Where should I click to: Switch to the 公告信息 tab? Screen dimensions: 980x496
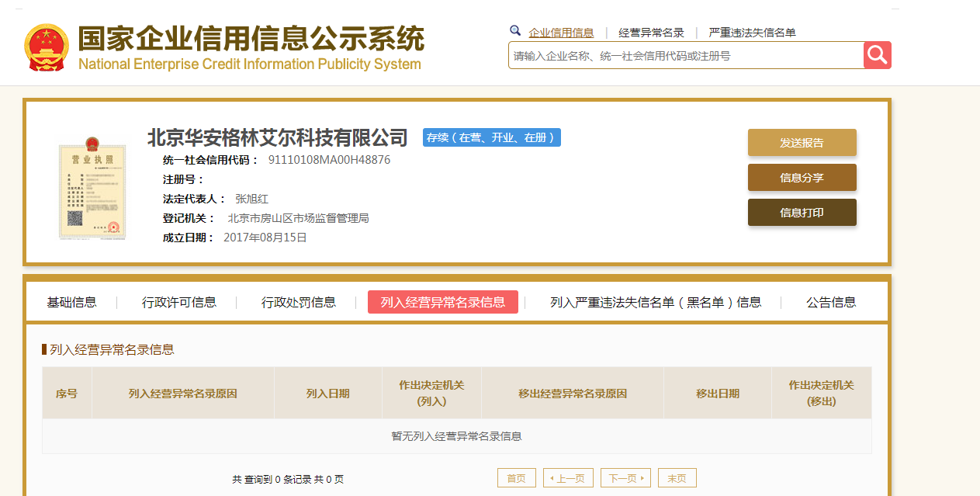point(831,302)
